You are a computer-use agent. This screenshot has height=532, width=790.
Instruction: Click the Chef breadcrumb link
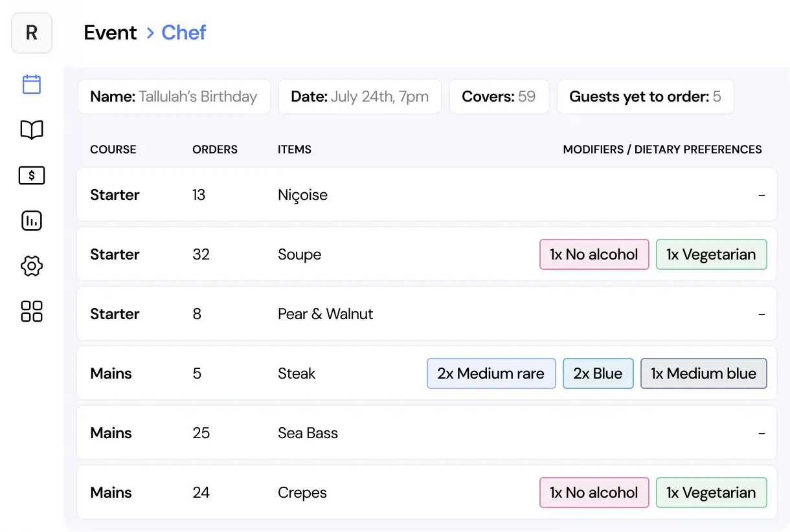point(183,33)
